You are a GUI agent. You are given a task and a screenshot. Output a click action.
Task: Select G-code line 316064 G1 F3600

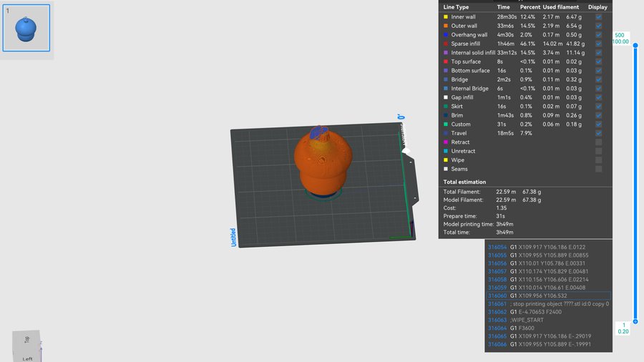pyautogui.click(x=548, y=328)
